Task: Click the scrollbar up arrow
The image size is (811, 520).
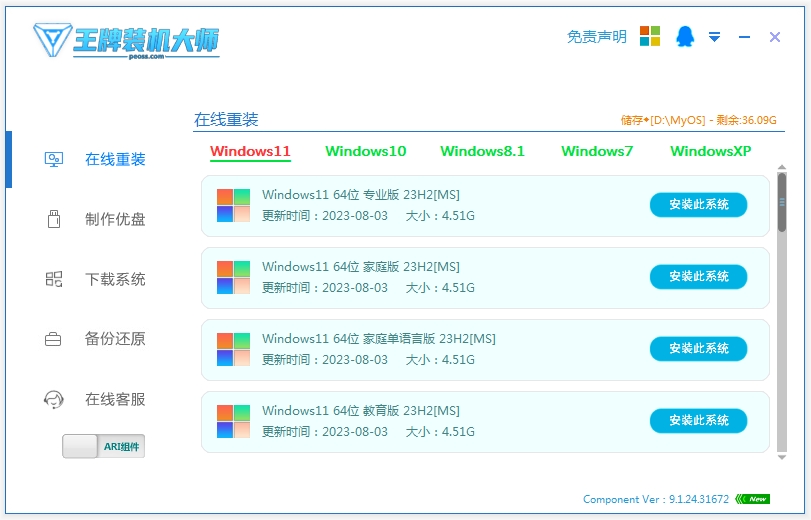Action: [x=782, y=168]
